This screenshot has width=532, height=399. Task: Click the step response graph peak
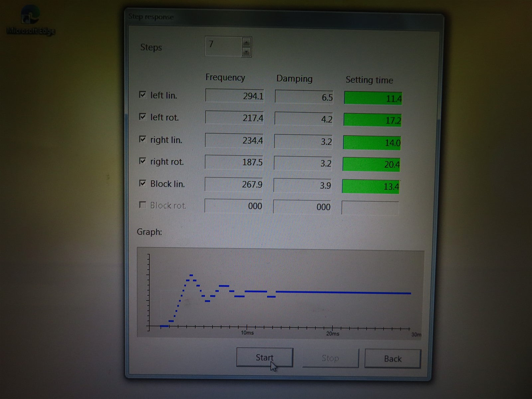click(191, 275)
